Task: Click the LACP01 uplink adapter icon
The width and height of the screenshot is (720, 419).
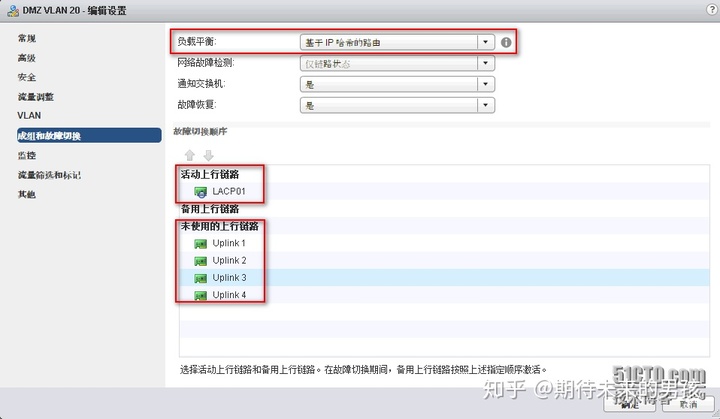Action: pyautogui.click(x=200, y=192)
